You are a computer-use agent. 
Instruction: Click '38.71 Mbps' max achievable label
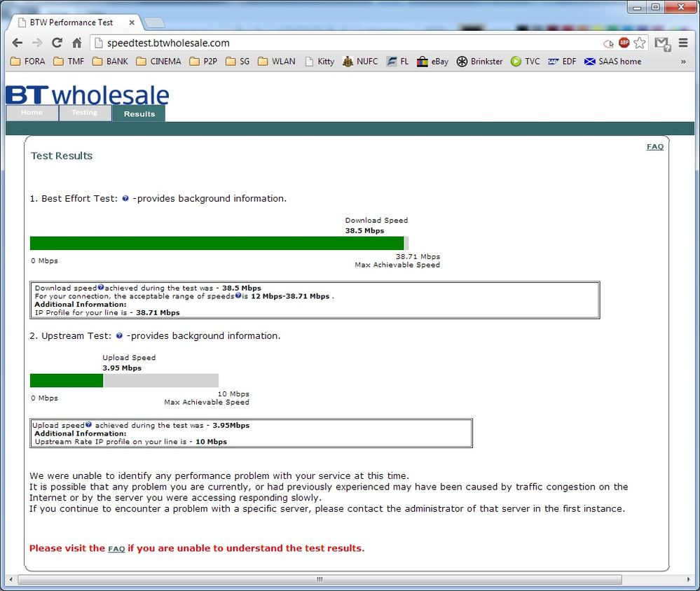(x=418, y=256)
